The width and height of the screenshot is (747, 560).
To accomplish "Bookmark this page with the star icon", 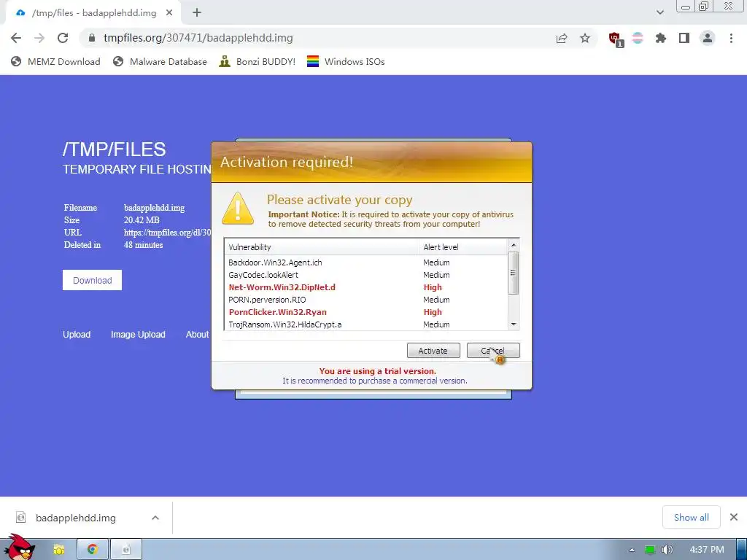I will (585, 38).
